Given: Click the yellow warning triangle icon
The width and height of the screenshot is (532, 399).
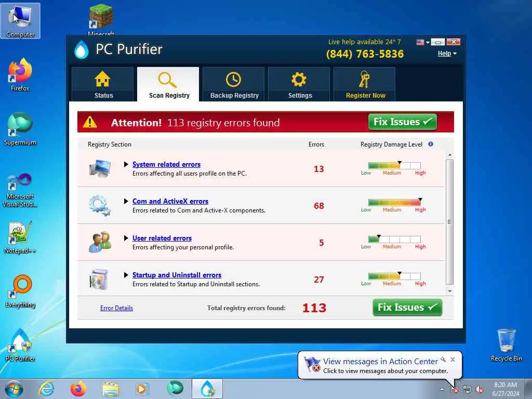Looking at the screenshot, I should tap(90, 122).
